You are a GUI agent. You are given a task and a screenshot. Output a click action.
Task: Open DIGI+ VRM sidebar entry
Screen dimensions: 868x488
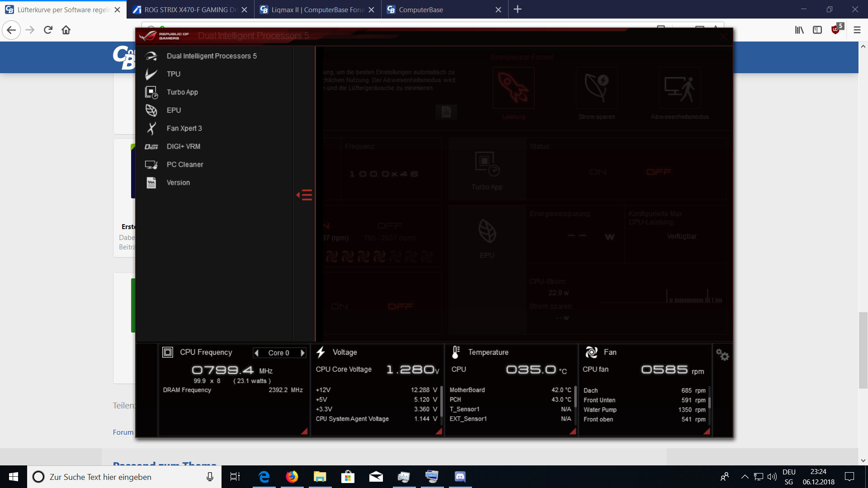click(x=183, y=146)
